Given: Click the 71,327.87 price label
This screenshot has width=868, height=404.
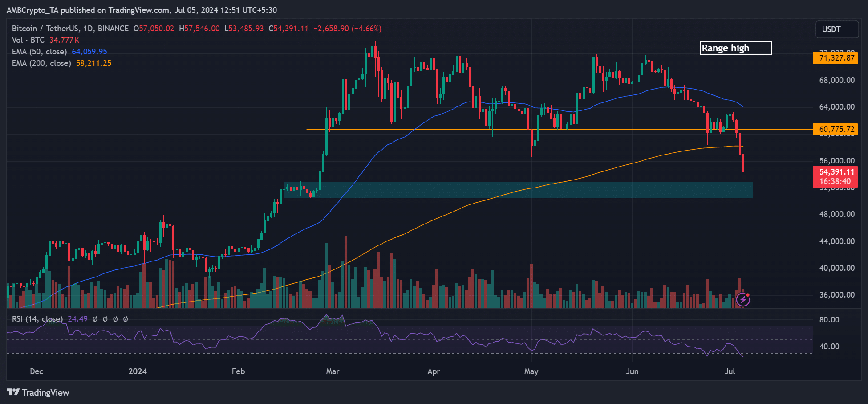Looking at the screenshot, I should click(x=836, y=58).
